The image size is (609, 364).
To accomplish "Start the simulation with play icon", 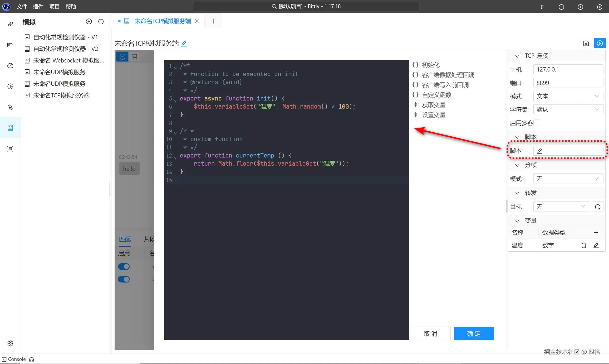I will pos(600,43).
